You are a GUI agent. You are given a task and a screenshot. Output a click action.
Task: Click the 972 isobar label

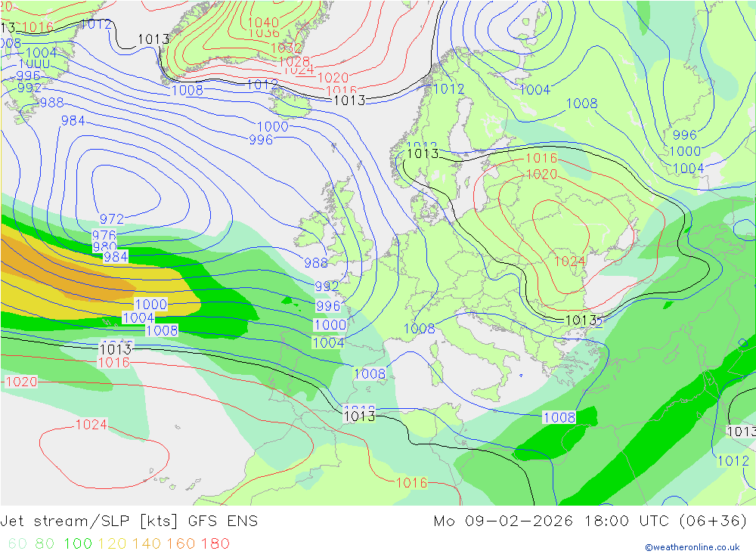click(112, 219)
